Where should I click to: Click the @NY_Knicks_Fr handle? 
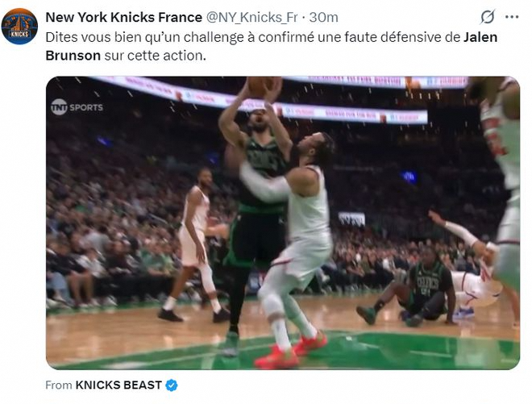click(251, 17)
